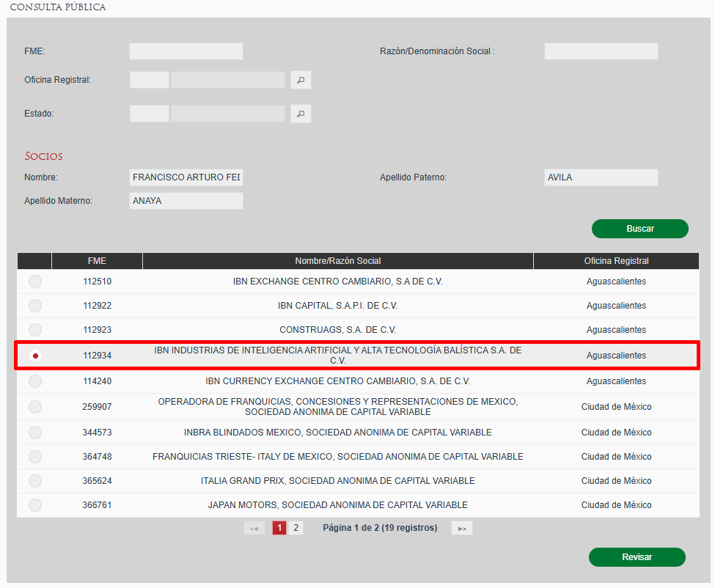Click current page 1 indicator
Image resolution: width=715 pixels, height=588 pixels.
[x=279, y=528]
